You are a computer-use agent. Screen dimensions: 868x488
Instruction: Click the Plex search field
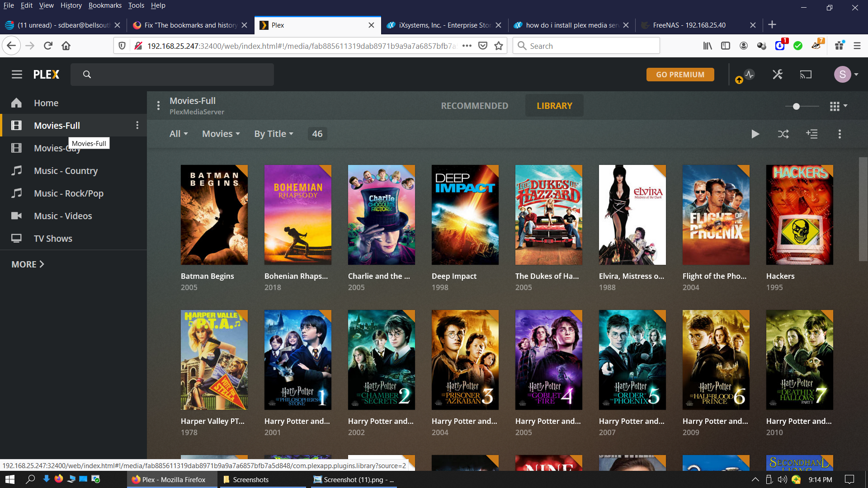pos(172,75)
